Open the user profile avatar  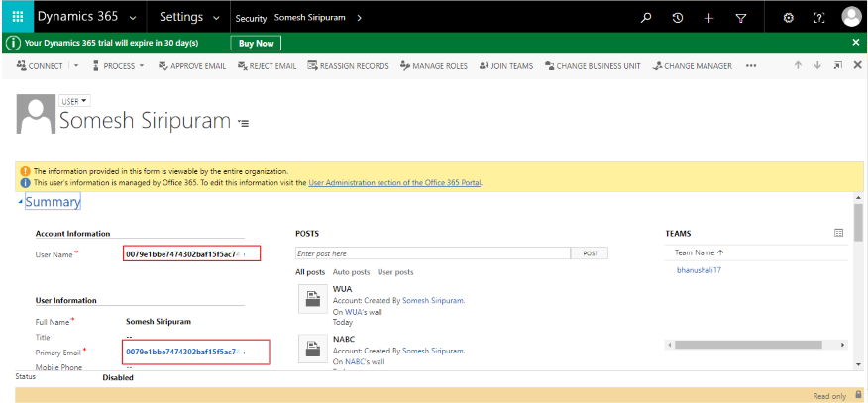coord(852,17)
